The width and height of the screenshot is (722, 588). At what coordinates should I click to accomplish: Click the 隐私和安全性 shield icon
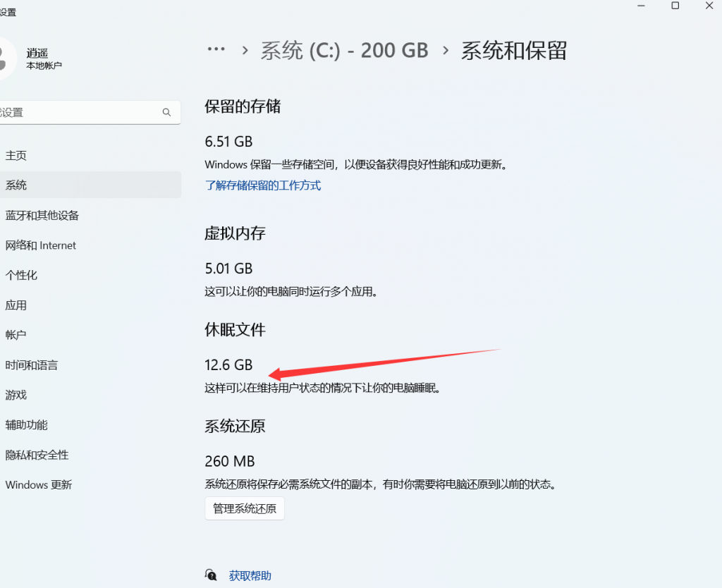point(35,455)
